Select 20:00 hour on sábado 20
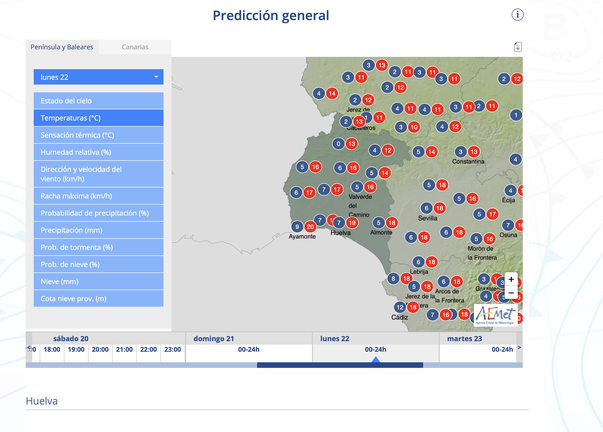Viewport: 603px width, 432px height. [100, 350]
